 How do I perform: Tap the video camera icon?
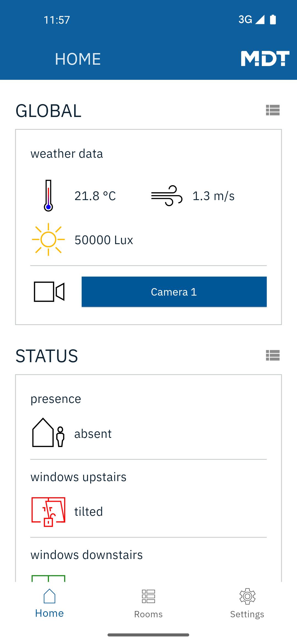pyautogui.click(x=49, y=292)
